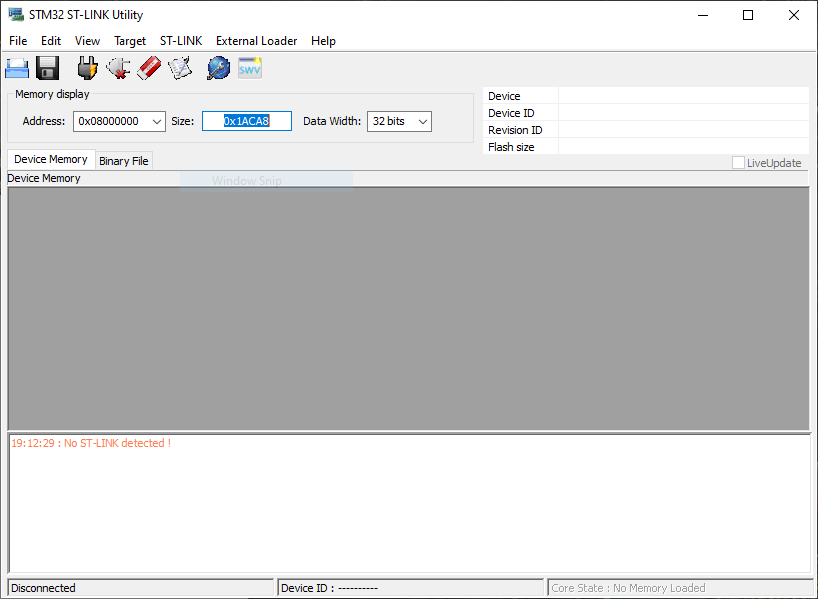
Task: Click the Flash size row label
Action: click(511, 147)
